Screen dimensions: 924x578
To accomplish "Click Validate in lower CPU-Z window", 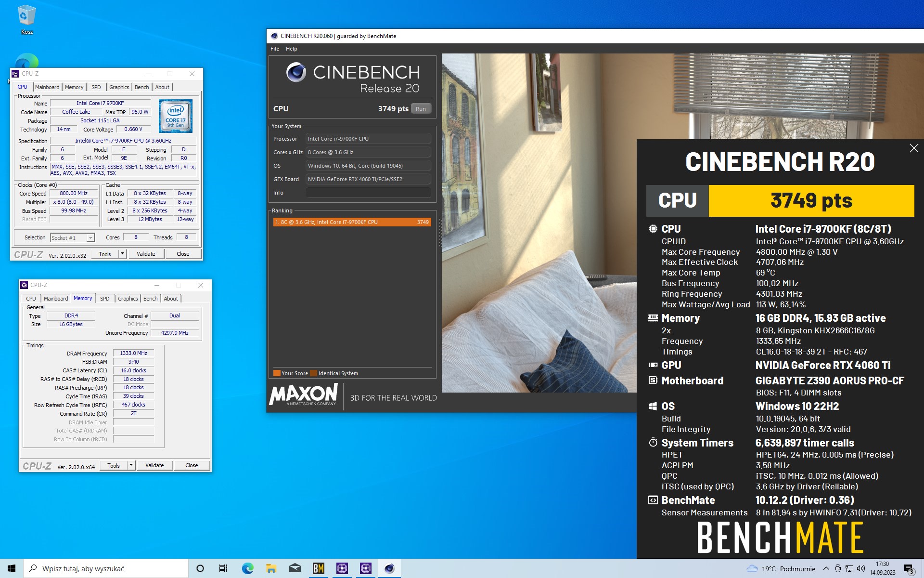I will pyautogui.click(x=154, y=465).
